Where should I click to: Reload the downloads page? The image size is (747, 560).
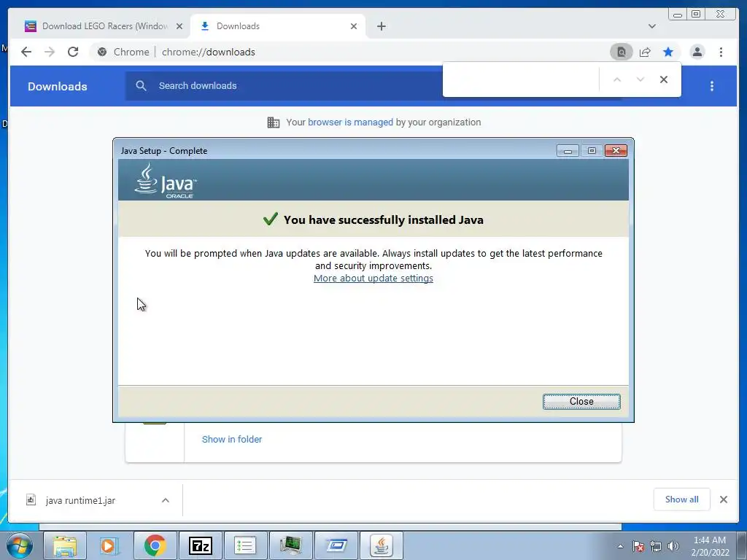coord(73,52)
